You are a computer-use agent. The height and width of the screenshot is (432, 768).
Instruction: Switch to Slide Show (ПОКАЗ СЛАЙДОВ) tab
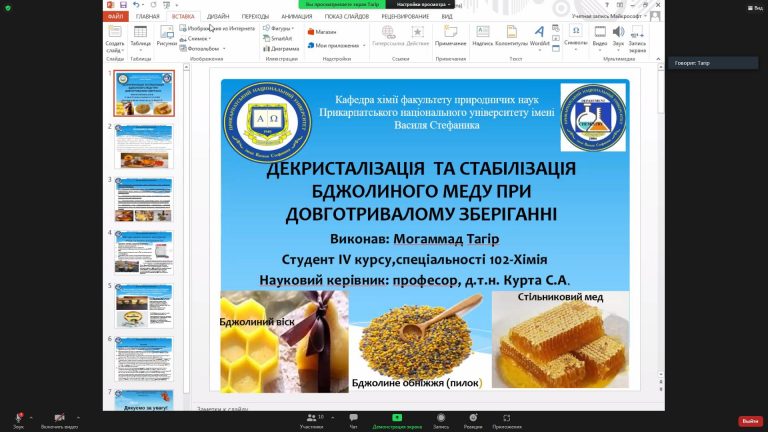click(x=346, y=16)
